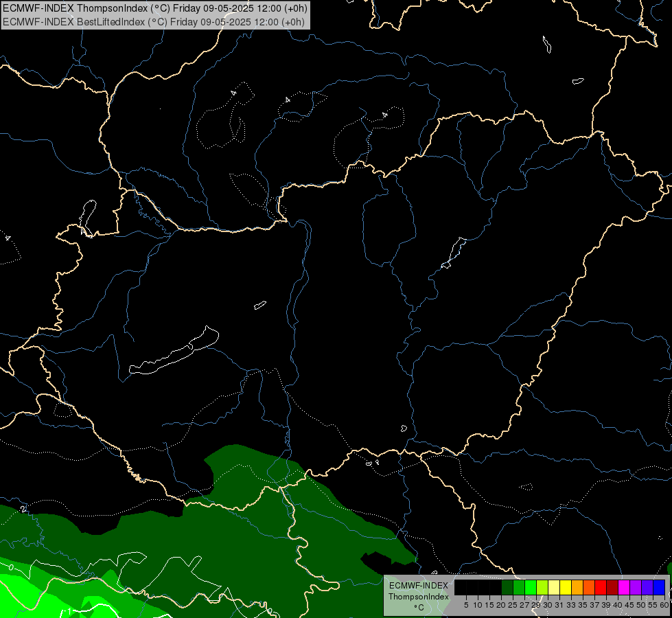672x618 pixels.
Task: Pick the purple 45–50 legend swatch
Action: tap(636, 587)
